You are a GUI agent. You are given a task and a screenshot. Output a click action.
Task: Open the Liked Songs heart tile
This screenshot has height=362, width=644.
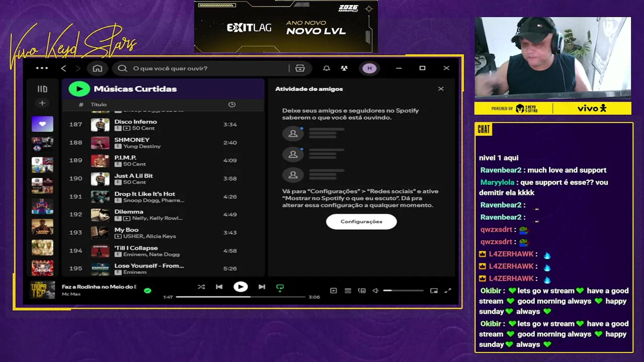point(42,124)
